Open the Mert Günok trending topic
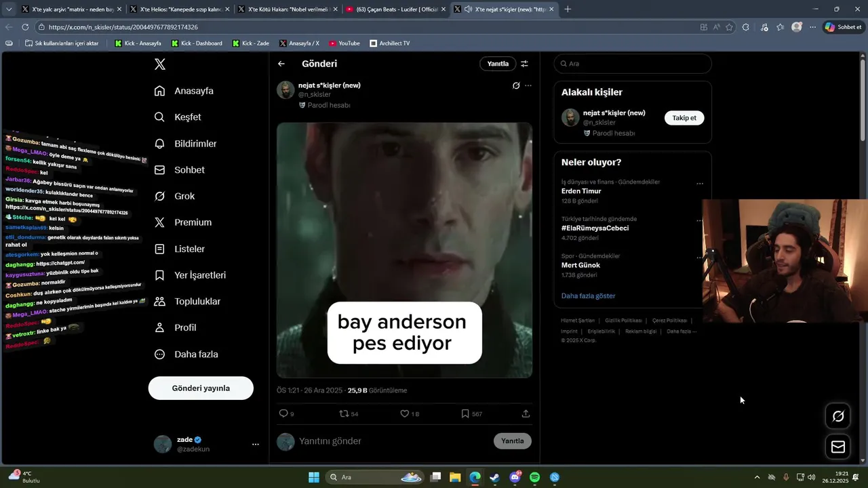This screenshot has width=868, height=488. click(580, 265)
